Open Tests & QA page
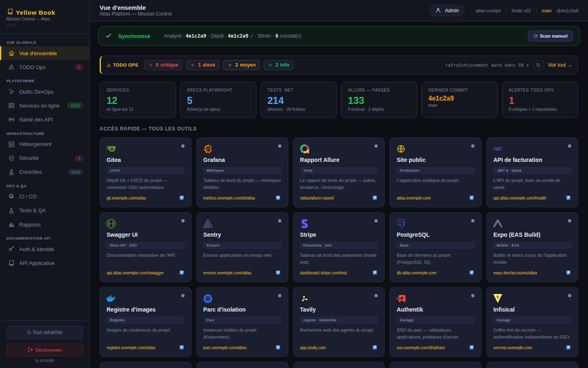 [x=45, y=210]
